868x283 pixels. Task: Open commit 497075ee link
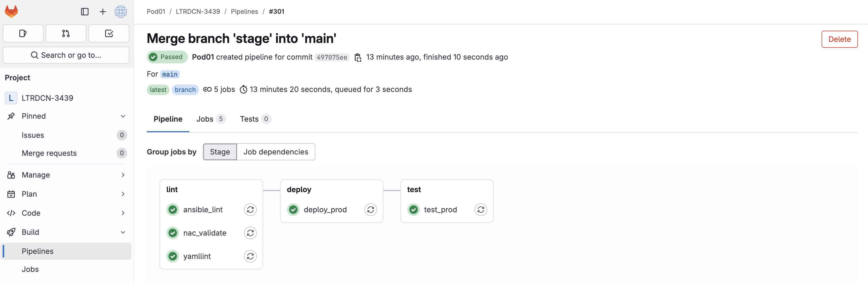tap(331, 58)
